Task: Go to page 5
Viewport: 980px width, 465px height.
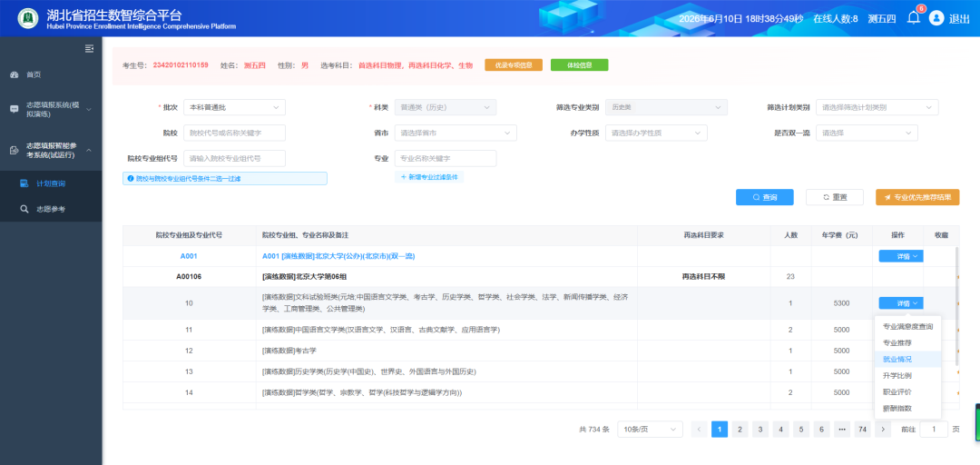Action: [801, 430]
